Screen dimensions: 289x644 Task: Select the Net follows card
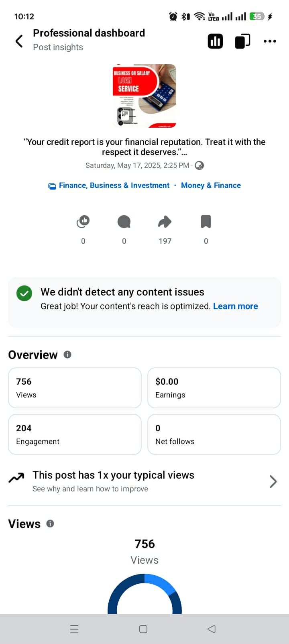point(214,434)
